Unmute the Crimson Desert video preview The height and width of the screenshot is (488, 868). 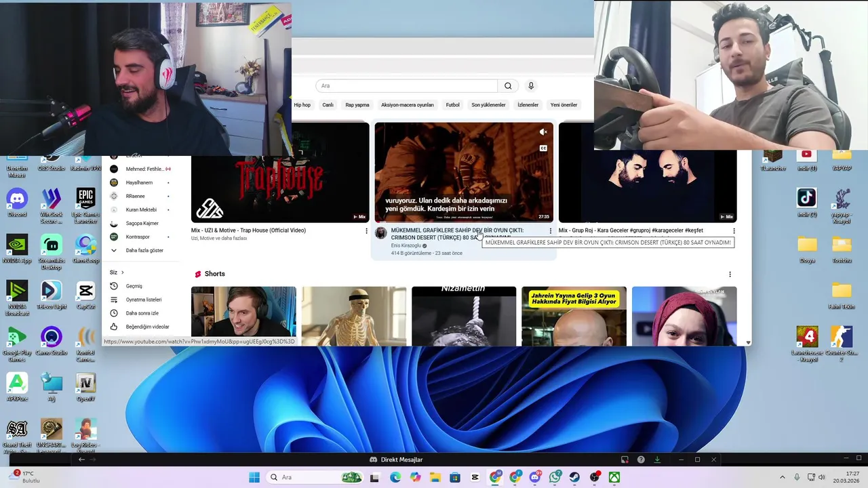(543, 132)
